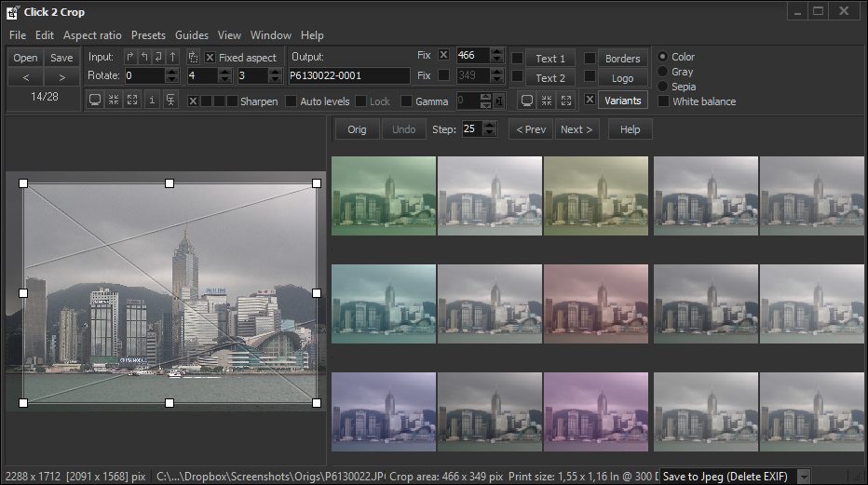This screenshot has width=868, height=485.
Task: Tick the checkbox beside Text 2
Action: point(517,75)
